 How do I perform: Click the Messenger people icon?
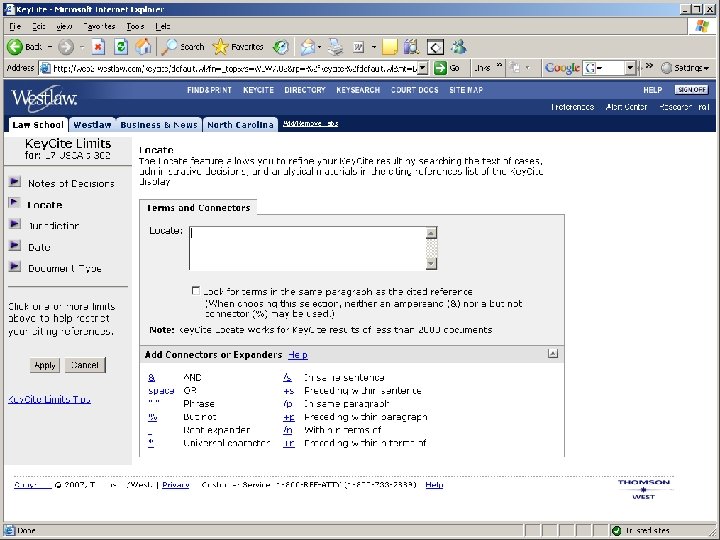click(459, 46)
